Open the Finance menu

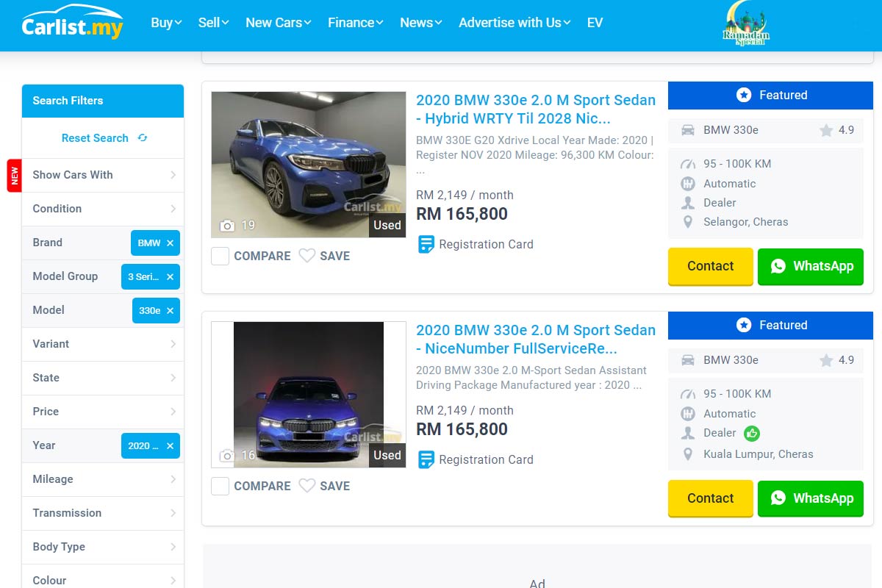356,23
